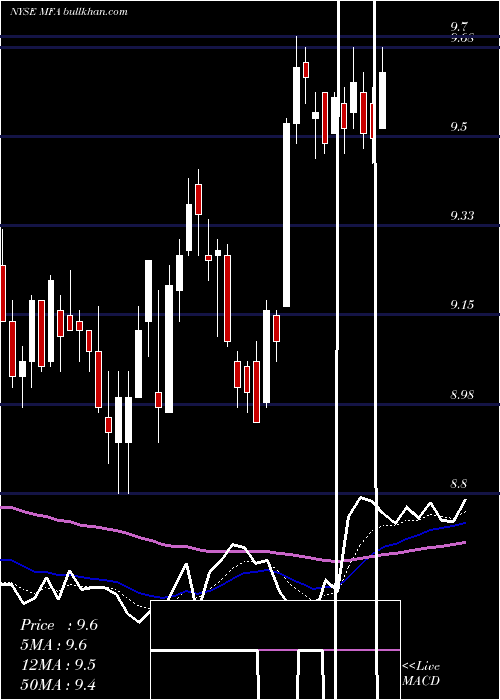500x700 pixels.
Task: Click the 9.5 price axis label
Action: coord(459,126)
